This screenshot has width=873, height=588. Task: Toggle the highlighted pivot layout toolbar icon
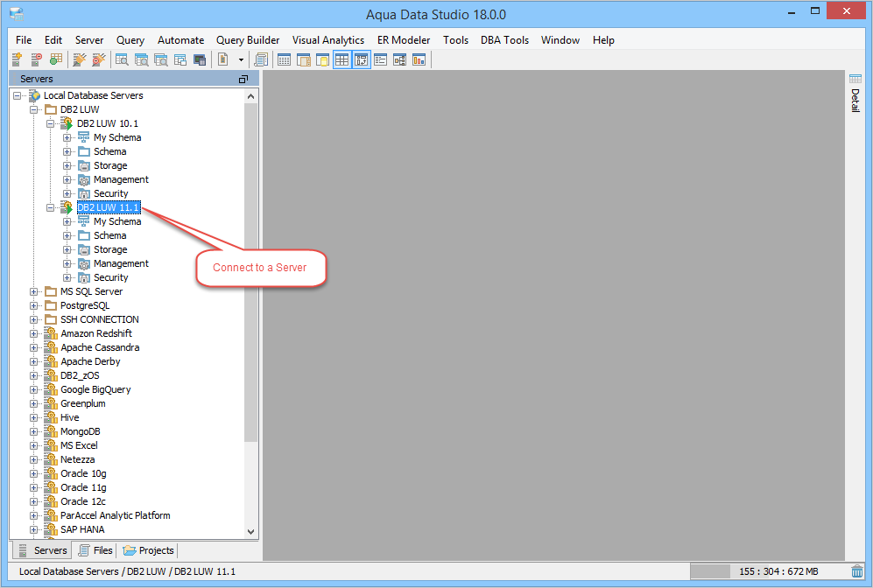(x=362, y=59)
